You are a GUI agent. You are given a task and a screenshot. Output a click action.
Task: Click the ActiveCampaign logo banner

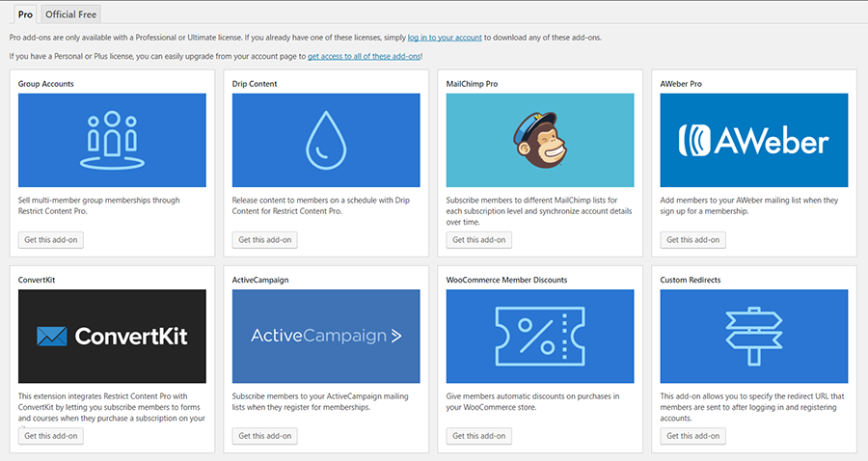click(x=326, y=336)
